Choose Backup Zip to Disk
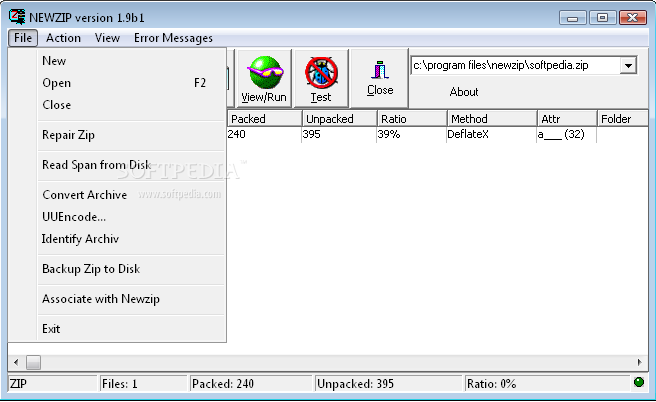The height and width of the screenshot is (402, 656). click(131, 269)
